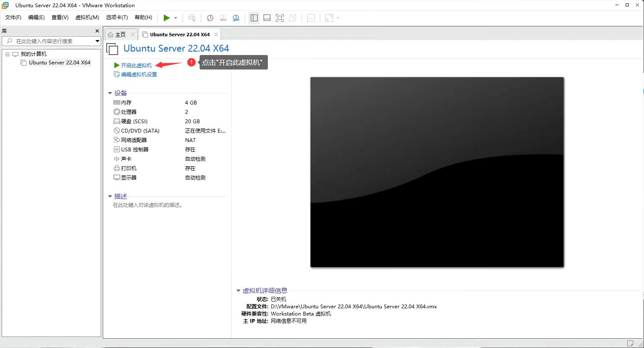Click the 打印机 device row

[x=170, y=168]
